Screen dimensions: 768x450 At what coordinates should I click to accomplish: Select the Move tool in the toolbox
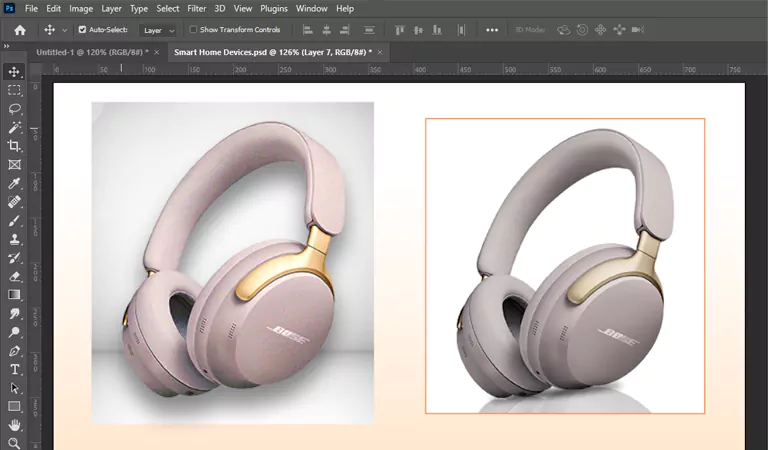[14, 72]
